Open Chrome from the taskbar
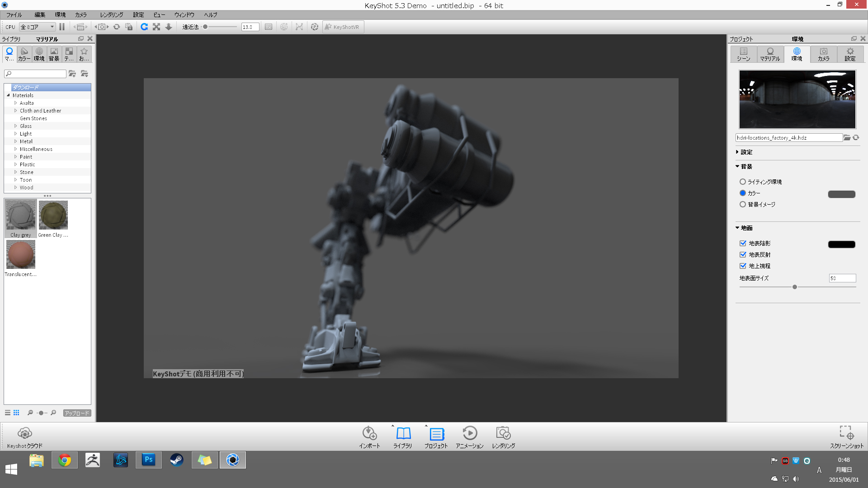The image size is (868, 488). (65, 460)
